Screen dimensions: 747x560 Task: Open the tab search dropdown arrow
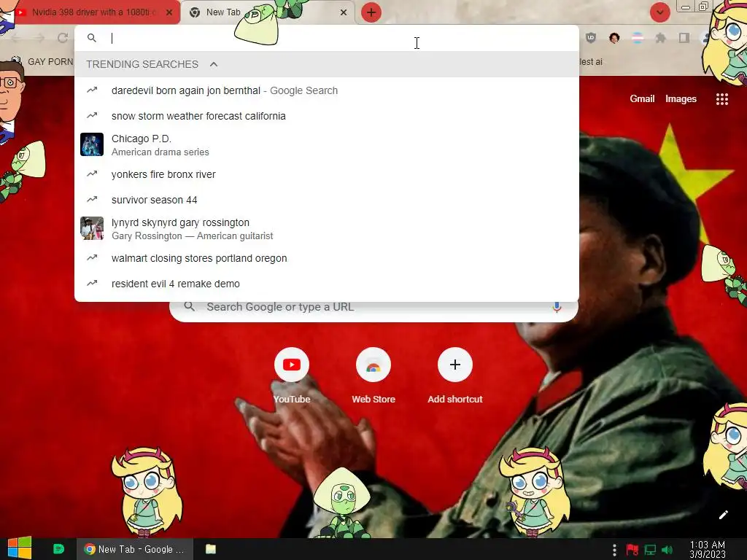[659, 12]
